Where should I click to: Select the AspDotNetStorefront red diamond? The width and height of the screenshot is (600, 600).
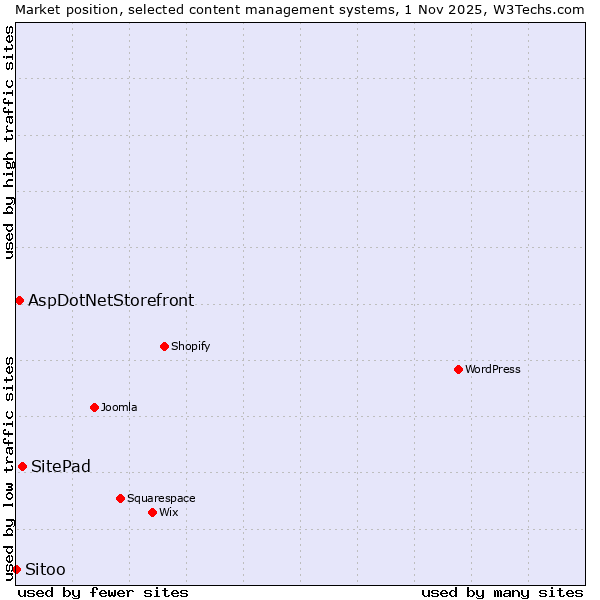point(19,300)
